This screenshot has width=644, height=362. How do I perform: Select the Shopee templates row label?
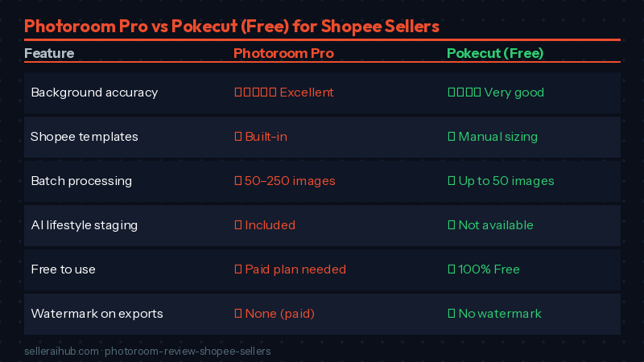[85, 137]
